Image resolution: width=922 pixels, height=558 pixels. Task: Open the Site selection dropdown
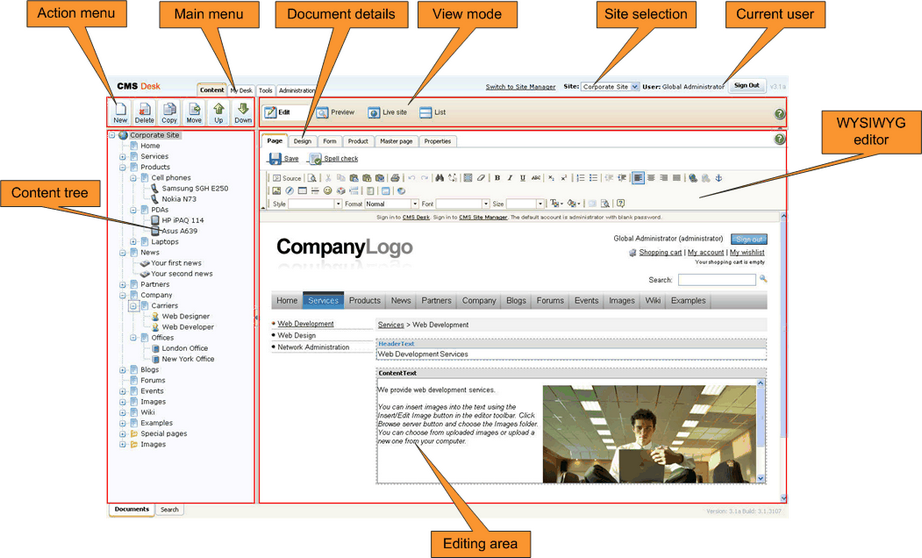[610, 86]
